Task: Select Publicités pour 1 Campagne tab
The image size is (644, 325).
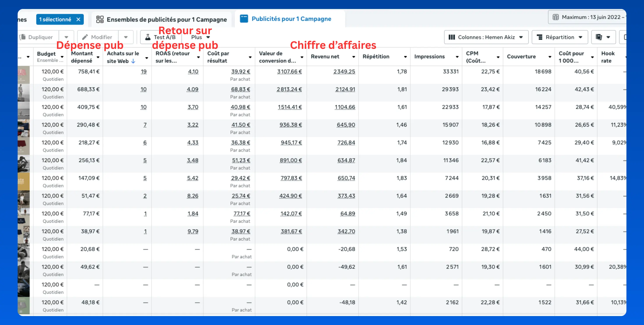Action: (291, 19)
